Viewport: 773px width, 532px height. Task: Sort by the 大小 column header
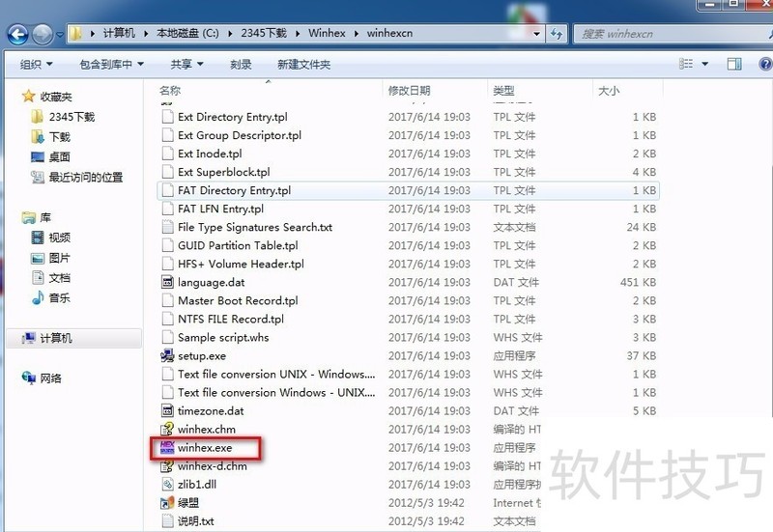609,91
